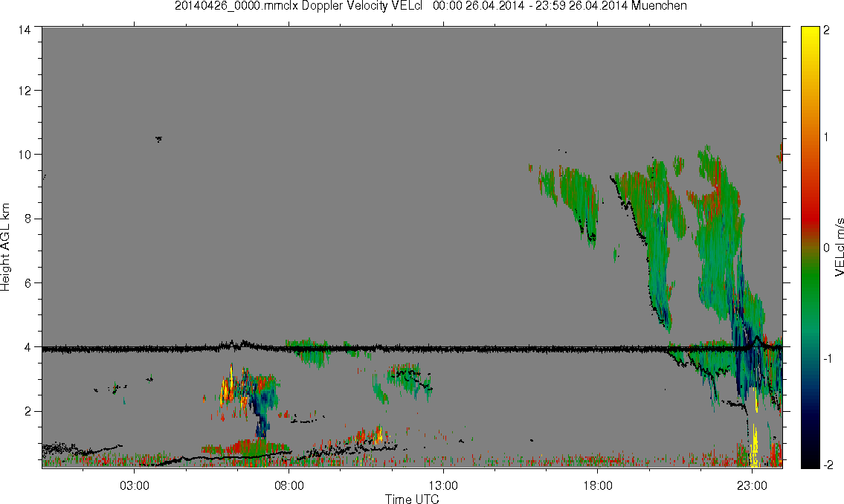Click the 08:00 time tick label
Viewport: 844px width, 504px height.
pos(289,485)
